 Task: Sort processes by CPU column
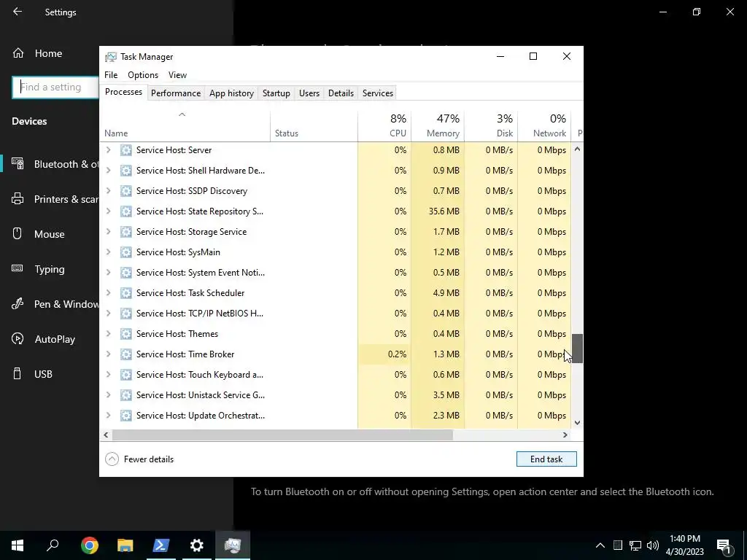pos(384,125)
